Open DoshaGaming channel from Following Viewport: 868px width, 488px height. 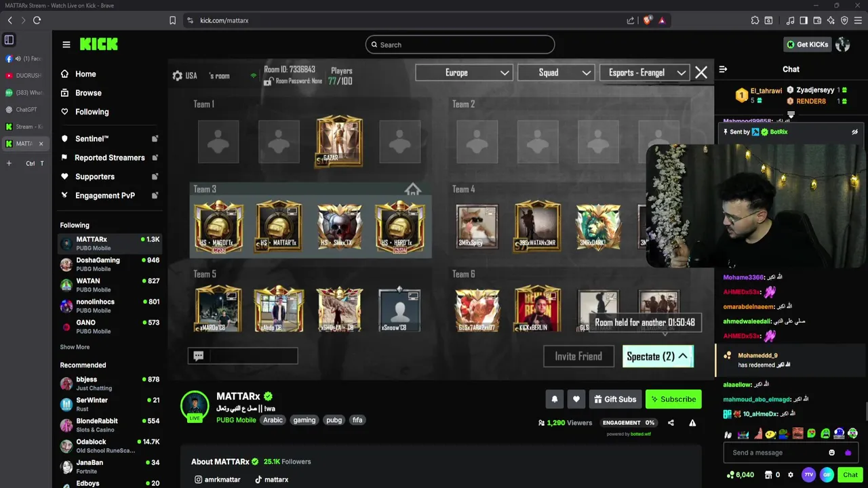(x=110, y=264)
